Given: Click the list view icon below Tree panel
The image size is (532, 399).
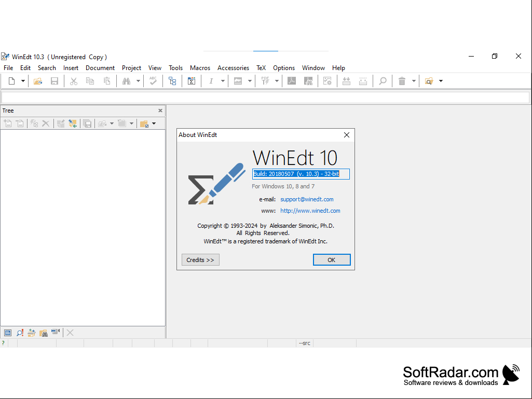Looking at the screenshot, I should point(7,333).
